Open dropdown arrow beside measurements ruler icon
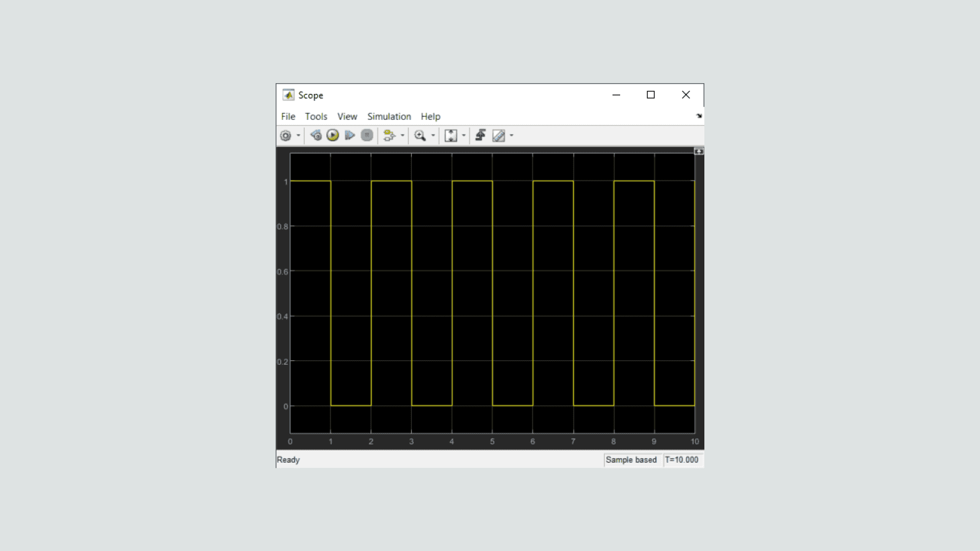 click(511, 136)
